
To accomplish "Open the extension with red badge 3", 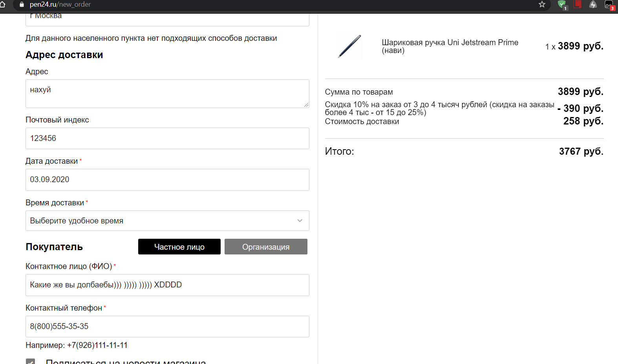I will (x=609, y=5).
